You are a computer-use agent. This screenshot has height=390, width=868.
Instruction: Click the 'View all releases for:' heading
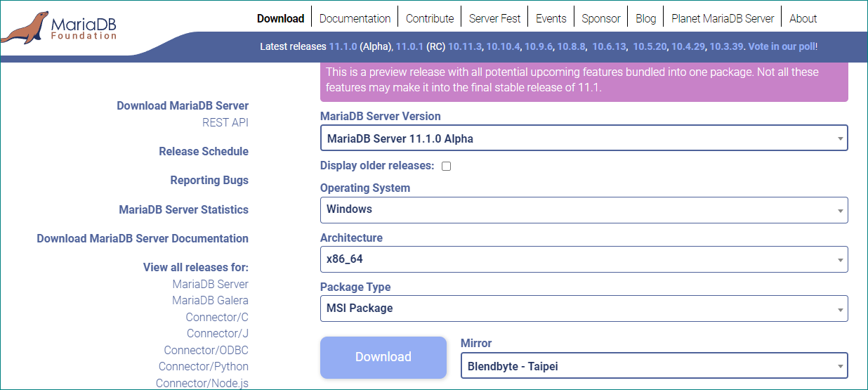[196, 267]
